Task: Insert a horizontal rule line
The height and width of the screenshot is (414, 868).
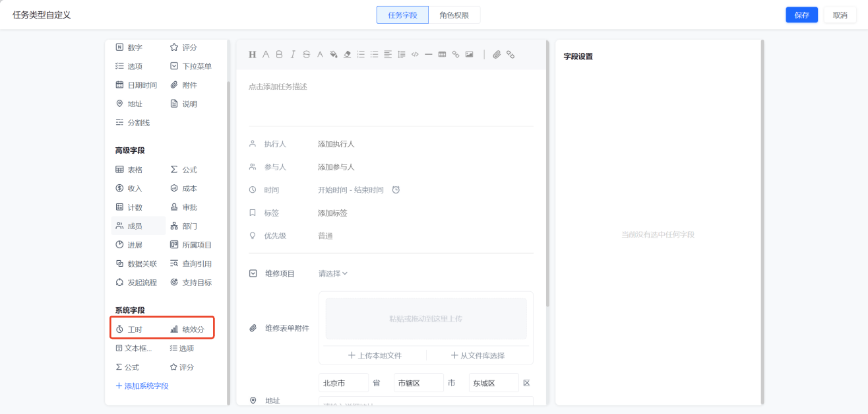Action: [x=428, y=55]
